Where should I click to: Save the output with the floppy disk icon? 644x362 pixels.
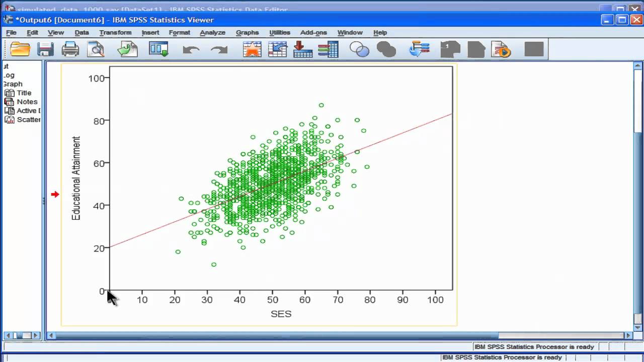(x=45, y=49)
